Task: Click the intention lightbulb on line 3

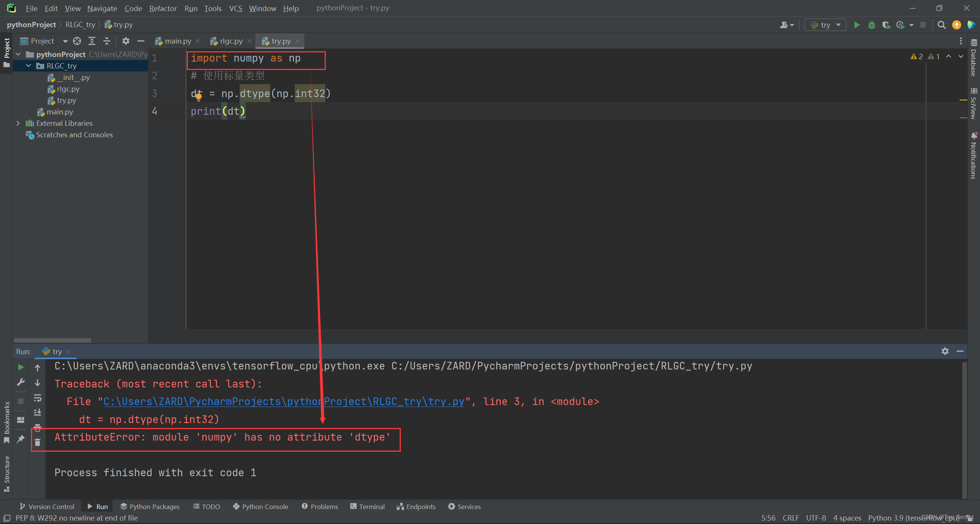Action: click(x=199, y=96)
